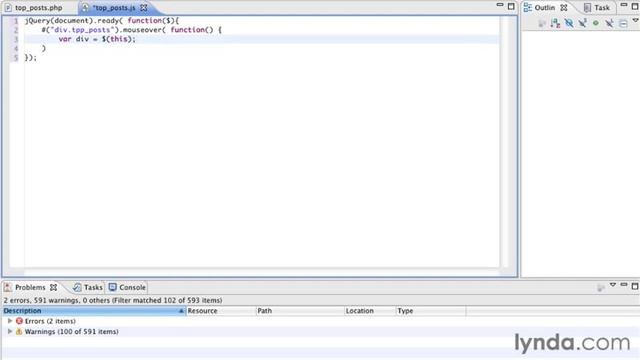
Task: Close the top_posts.js editor tab
Action: click(x=144, y=8)
